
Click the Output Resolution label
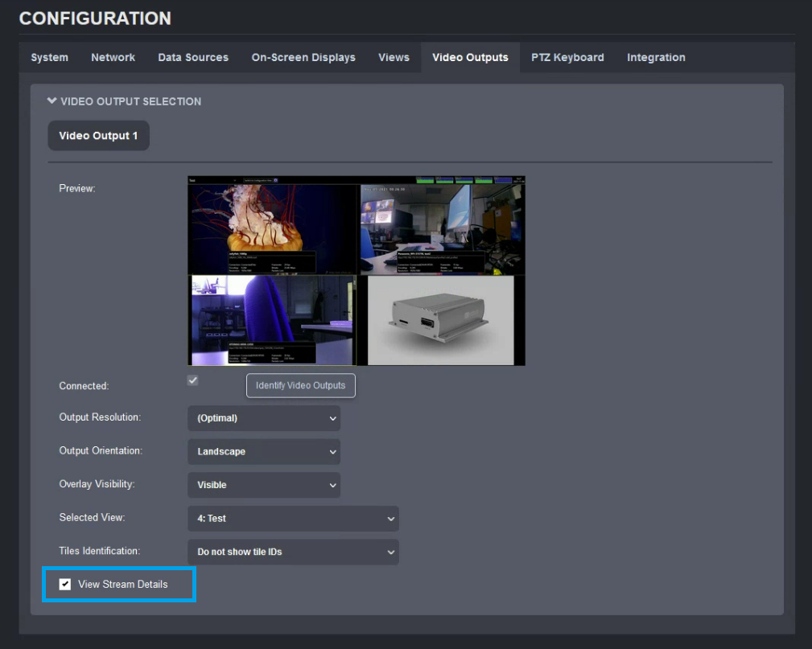tap(100, 417)
